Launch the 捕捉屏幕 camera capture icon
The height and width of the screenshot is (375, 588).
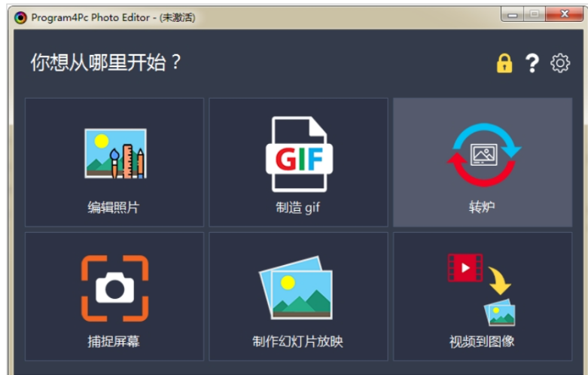click(x=114, y=288)
